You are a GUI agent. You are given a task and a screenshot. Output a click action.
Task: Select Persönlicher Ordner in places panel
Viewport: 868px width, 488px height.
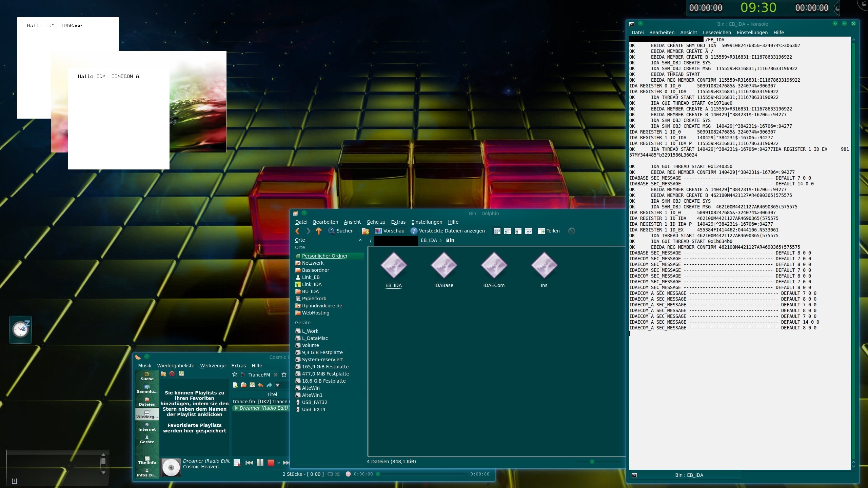tap(324, 256)
